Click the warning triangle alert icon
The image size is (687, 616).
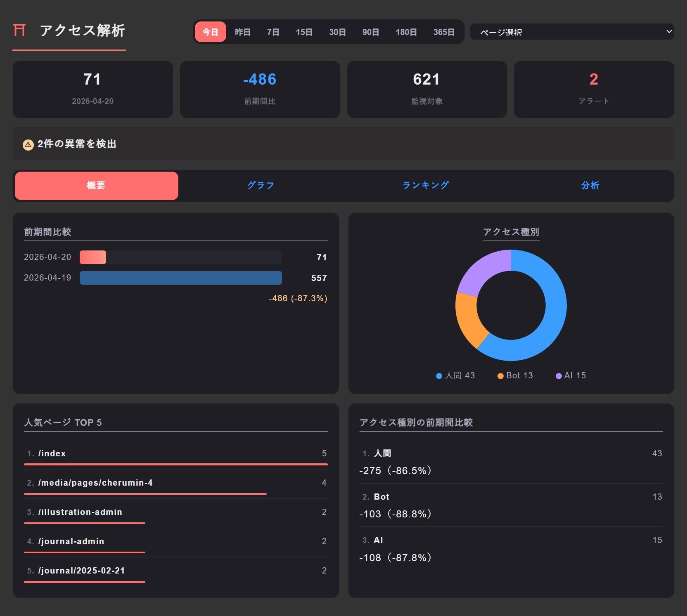[x=28, y=145]
